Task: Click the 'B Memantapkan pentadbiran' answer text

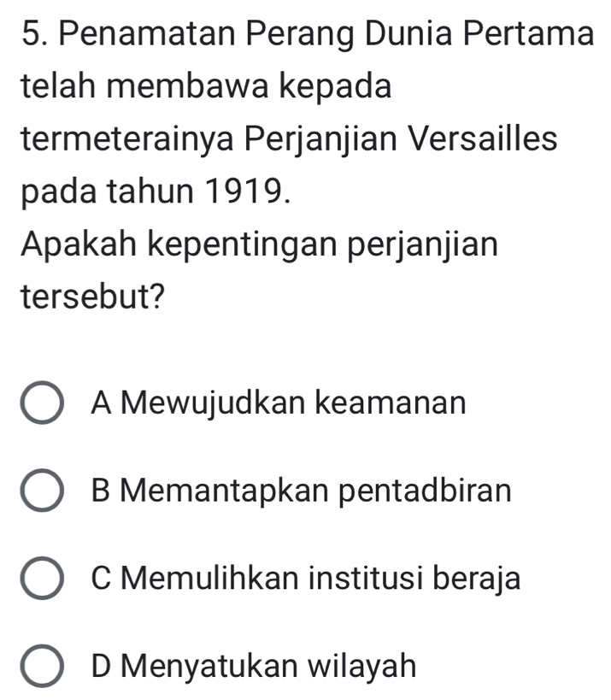Action: coord(302,491)
